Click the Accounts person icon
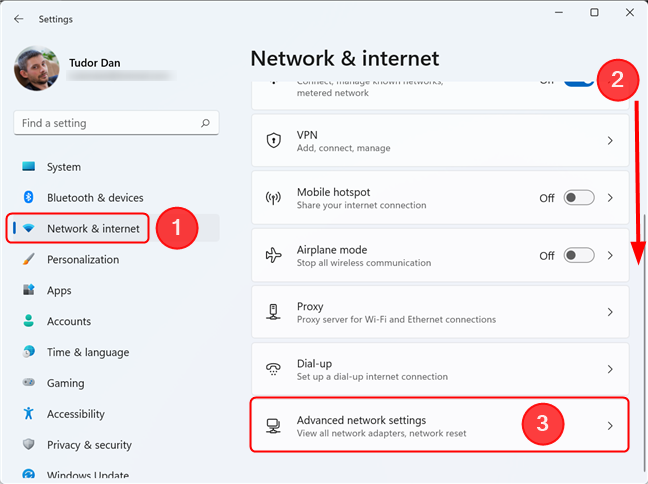The width and height of the screenshot is (648, 484). point(29,321)
